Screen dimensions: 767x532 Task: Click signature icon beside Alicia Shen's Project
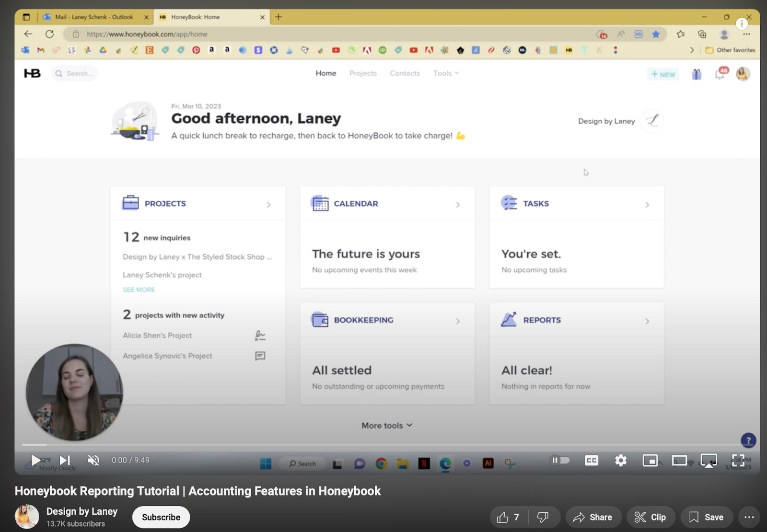(x=260, y=335)
